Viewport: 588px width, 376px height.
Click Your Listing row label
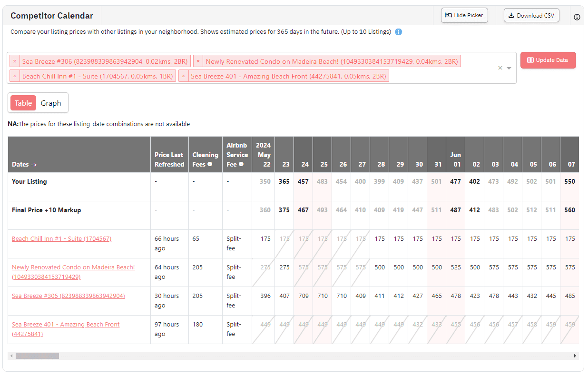[x=29, y=181]
